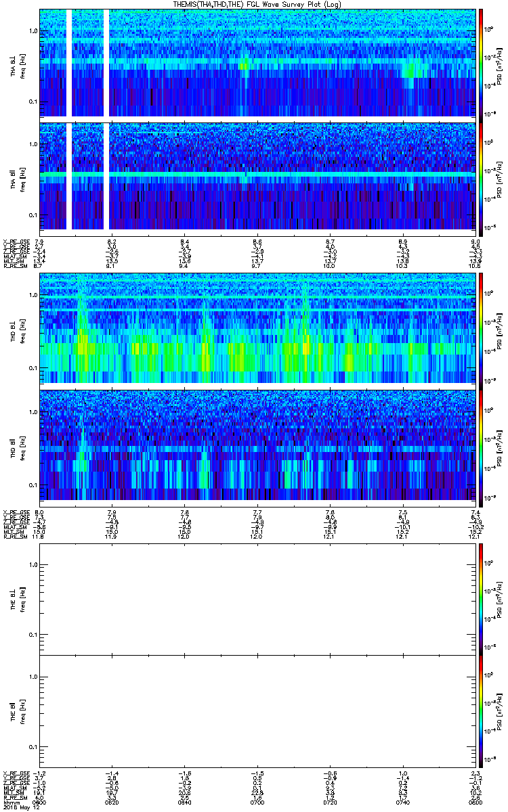Select the empty THE B-perpendicular plot panel
Image resolution: width=508 pixels, height=812 pixels.
pyautogui.click(x=257, y=598)
